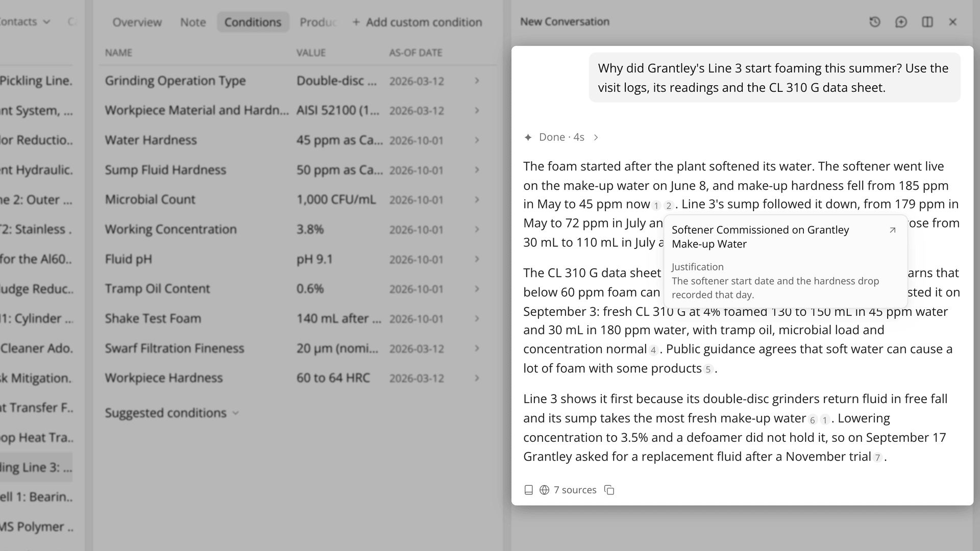Select Workpiece Hardness condition row
Viewport: 980px width, 551px height.
coord(298,378)
